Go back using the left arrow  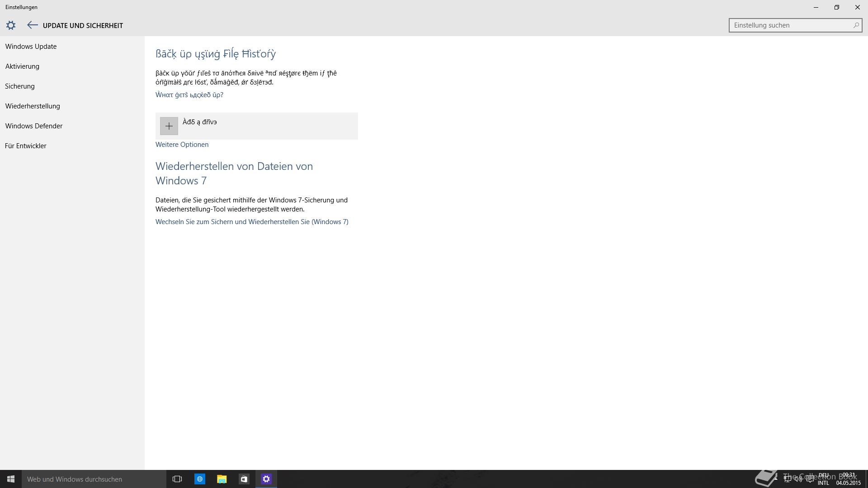32,25
